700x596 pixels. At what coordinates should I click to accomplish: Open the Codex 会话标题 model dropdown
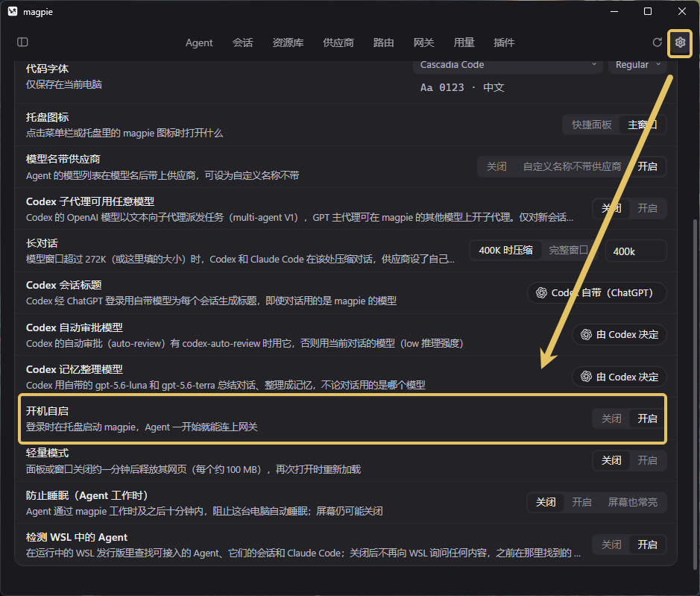pyautogui.click(x=597, y=293)
